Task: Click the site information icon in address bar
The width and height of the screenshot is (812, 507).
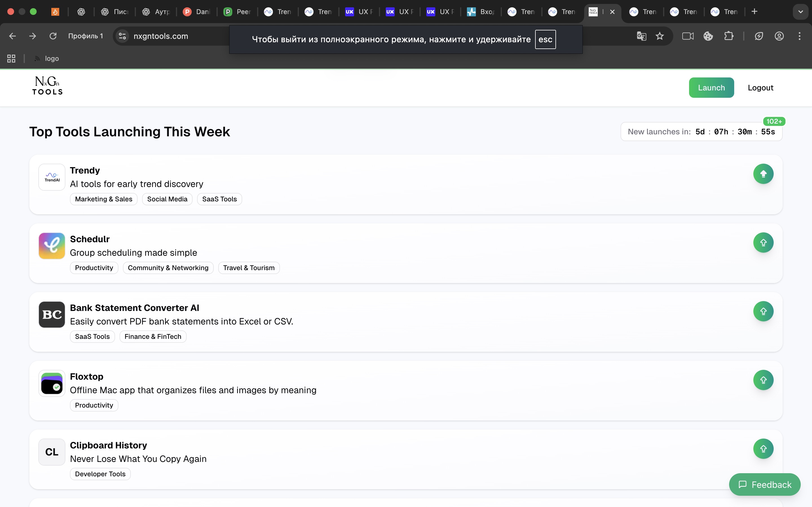Action: (122, 36)
